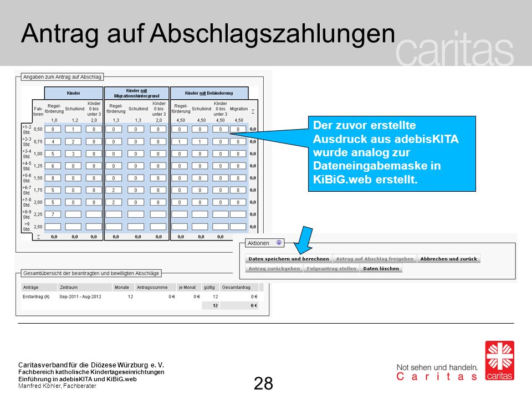Focus Migration Schulkind field in >4-5 Std. row
The height and width of the screenshot is (399, 532).
coord(136,166)
